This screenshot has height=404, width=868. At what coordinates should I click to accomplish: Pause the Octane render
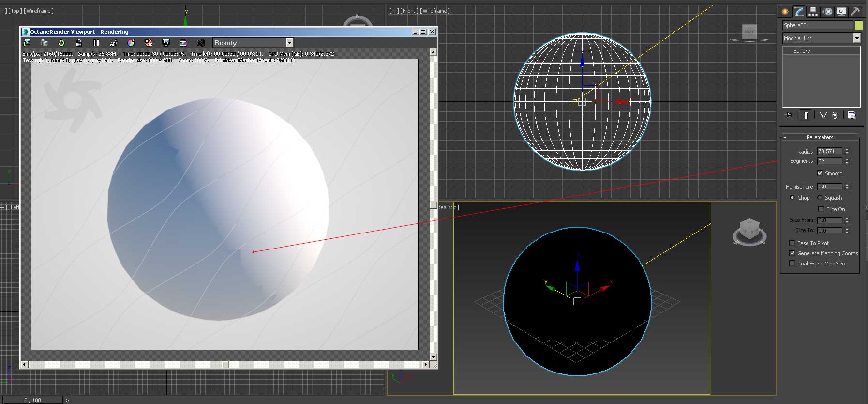click(96, 43)
